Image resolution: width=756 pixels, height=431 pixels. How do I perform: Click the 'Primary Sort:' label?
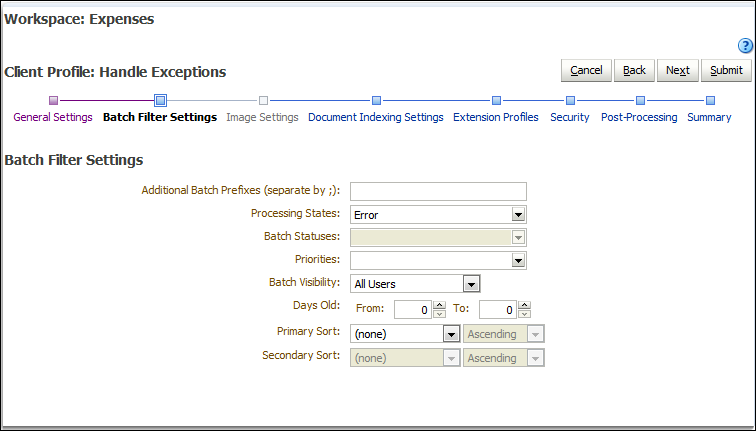(308, 331)
